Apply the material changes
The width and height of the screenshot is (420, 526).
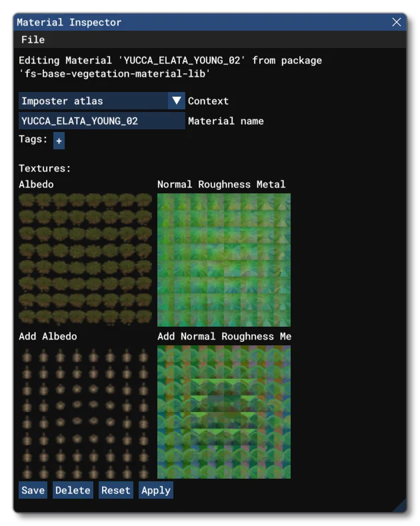coord(156,490)
